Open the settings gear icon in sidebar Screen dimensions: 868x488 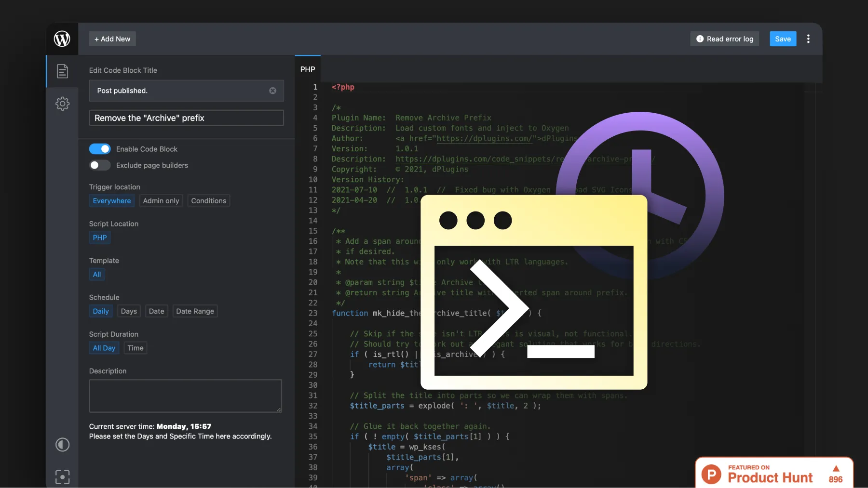click(62, 104)
